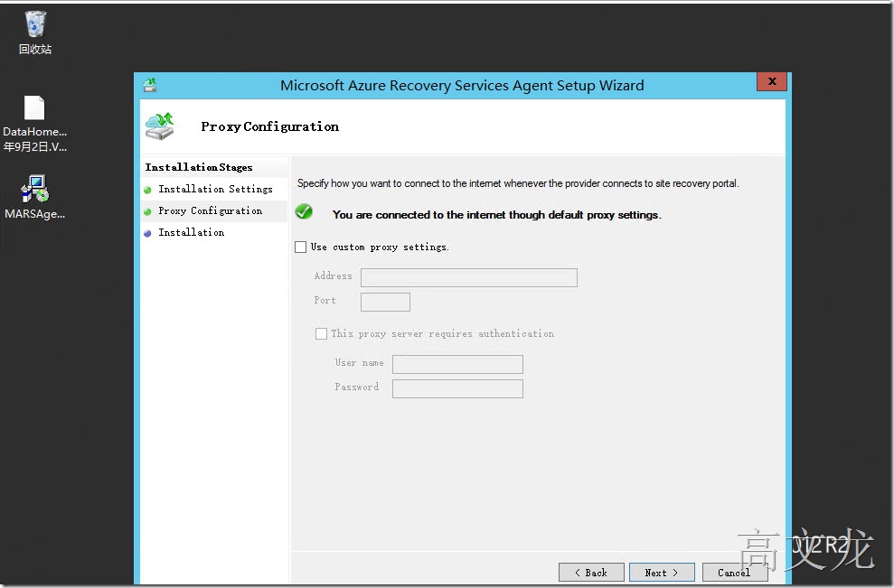Proceed with the Next button
This screenshot has width=894, height=588.
[662, 573]
